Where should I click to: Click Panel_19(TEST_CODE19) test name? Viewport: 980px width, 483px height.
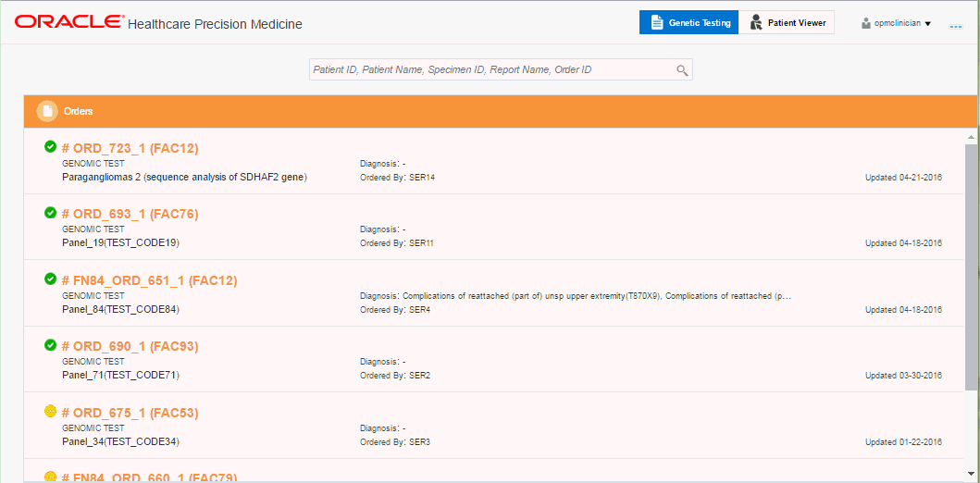pyautogui.click(x=120, y=243)
